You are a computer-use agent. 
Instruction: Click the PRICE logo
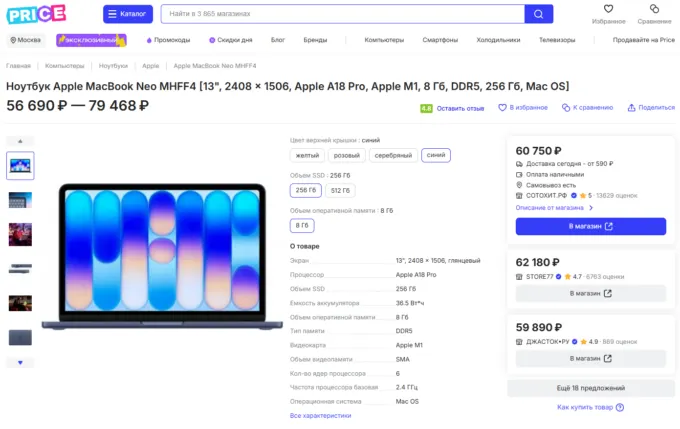point(36,14)
